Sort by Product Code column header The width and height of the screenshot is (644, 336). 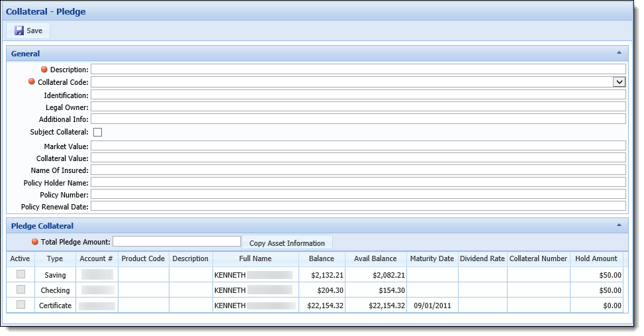143,258
